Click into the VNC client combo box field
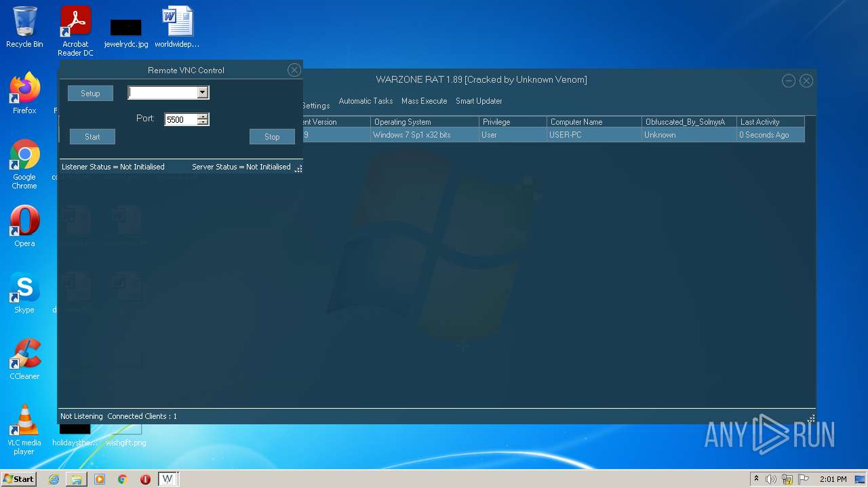 [163, 93]
